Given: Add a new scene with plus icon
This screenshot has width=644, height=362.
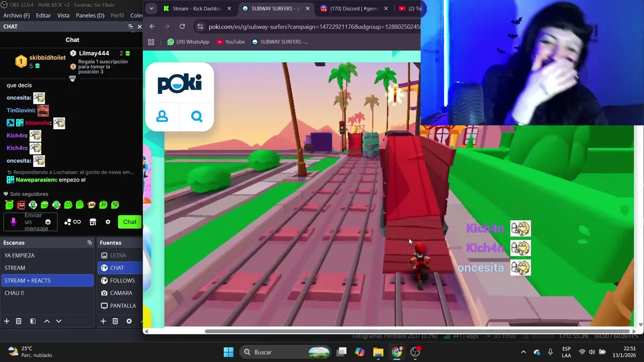Looking at the screenshot, I should coord(7,321).
